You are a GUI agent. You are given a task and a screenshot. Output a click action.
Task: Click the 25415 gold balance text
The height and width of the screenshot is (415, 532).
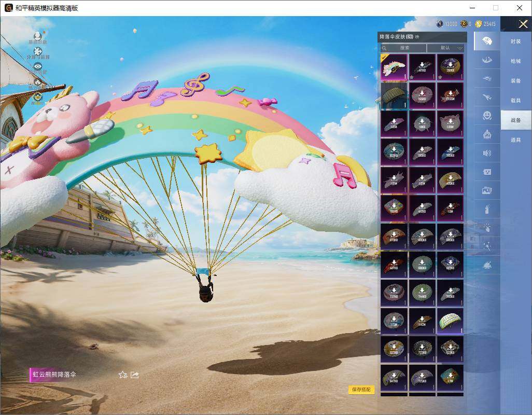[489, 24]
